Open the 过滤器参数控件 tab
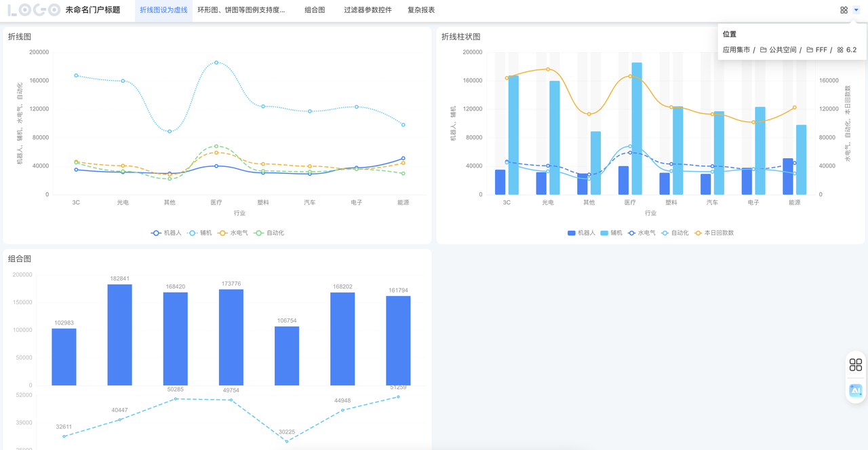The image size is (868, 450). pos(368,10)
